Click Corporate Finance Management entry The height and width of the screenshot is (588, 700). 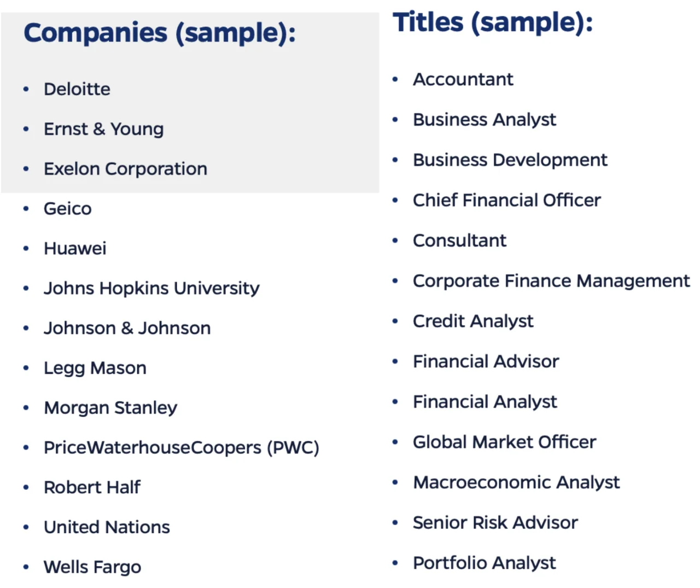point(551,281)
